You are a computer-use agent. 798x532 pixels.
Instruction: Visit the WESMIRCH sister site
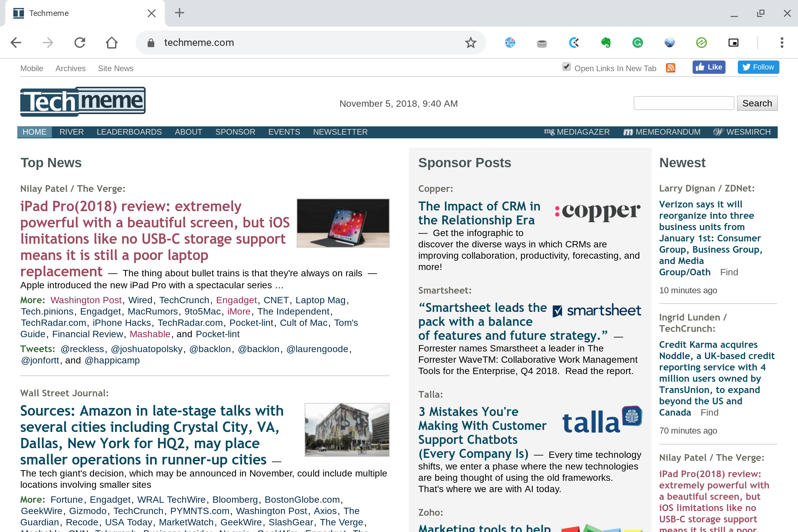tap(742, 132)
